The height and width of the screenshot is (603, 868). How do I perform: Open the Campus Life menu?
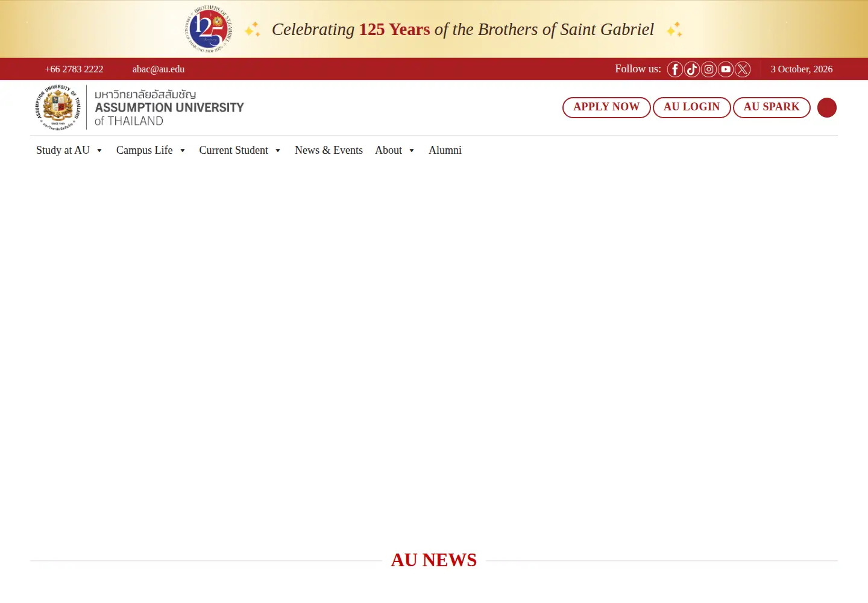[x=144, y=150]
